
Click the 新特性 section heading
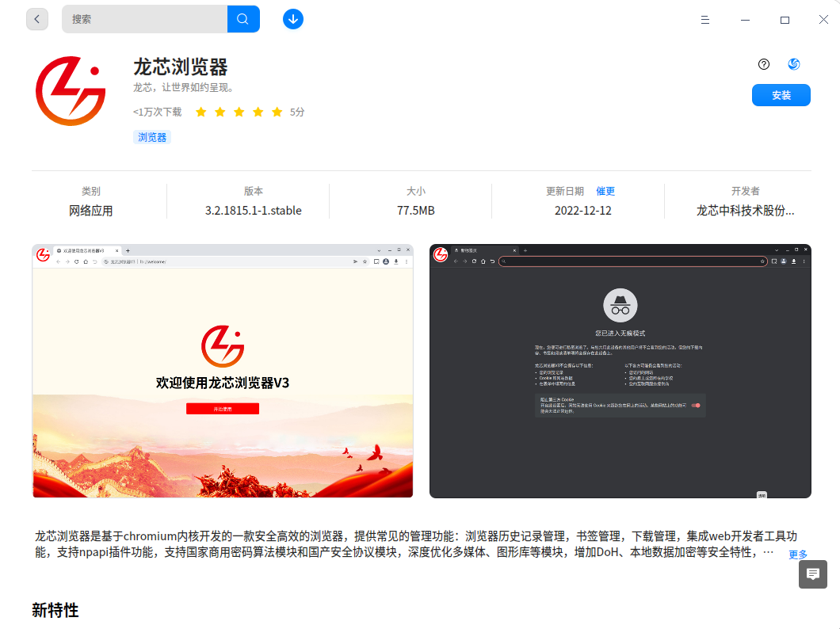55,610
